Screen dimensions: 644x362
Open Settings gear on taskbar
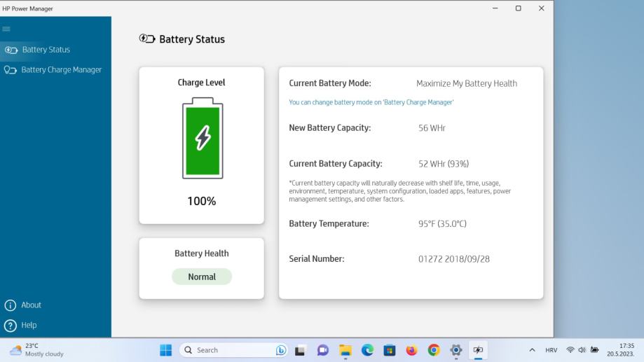pyautogui.click(x=456, y=350)
